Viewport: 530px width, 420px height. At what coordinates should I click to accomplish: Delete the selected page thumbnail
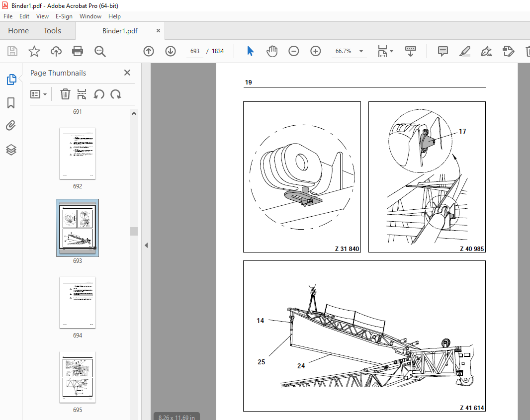tap(65, 94)
